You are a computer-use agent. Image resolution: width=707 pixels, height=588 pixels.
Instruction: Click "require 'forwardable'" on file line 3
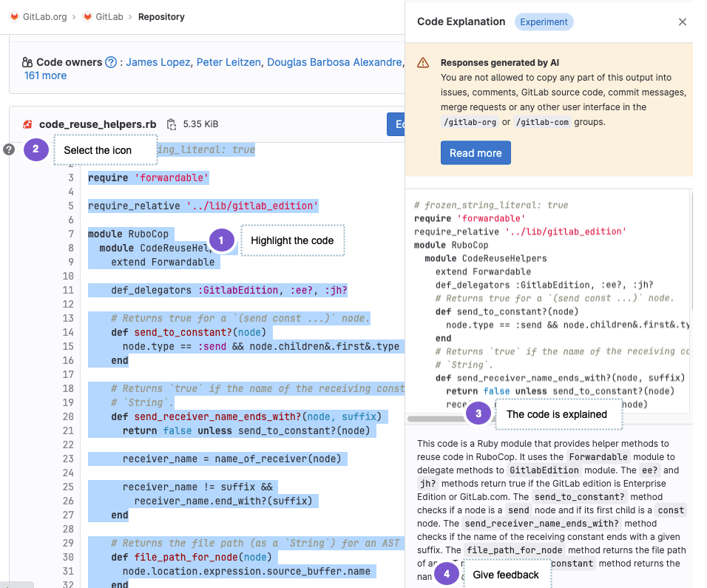(149, 178)
